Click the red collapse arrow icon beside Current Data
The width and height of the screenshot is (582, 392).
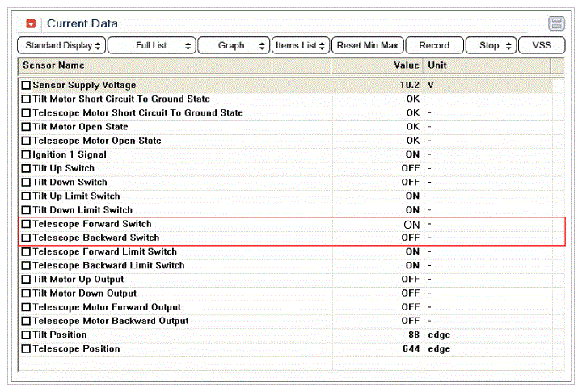(x=31, y=24)
